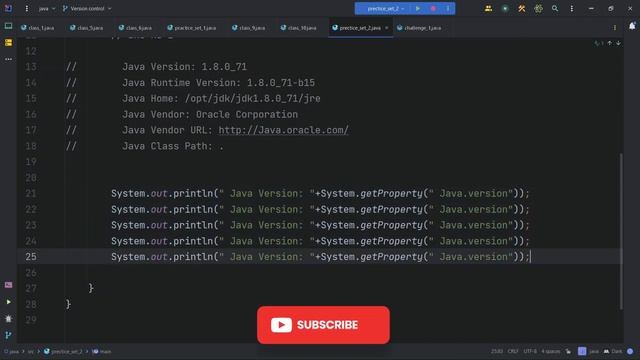The height and width of the screenshot is (360, 640).
Task: Open the pink tool window icon in left sidebar
Action: click(x=8, y=285)
